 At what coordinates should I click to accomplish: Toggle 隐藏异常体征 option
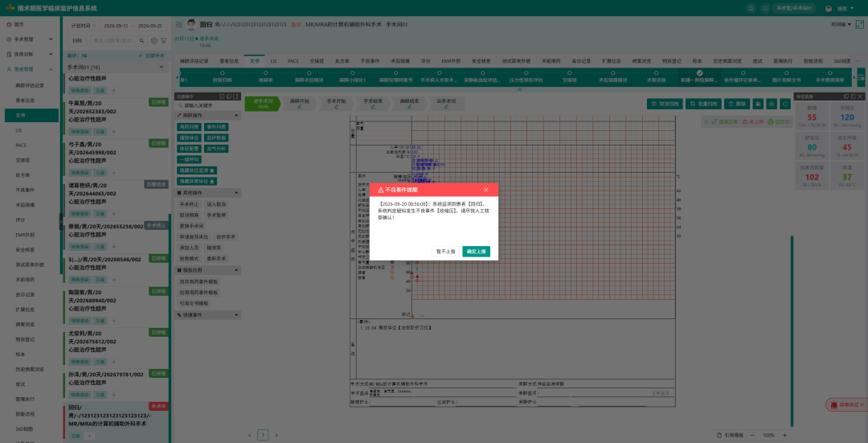pyautogui.click(x=197, y=181)
